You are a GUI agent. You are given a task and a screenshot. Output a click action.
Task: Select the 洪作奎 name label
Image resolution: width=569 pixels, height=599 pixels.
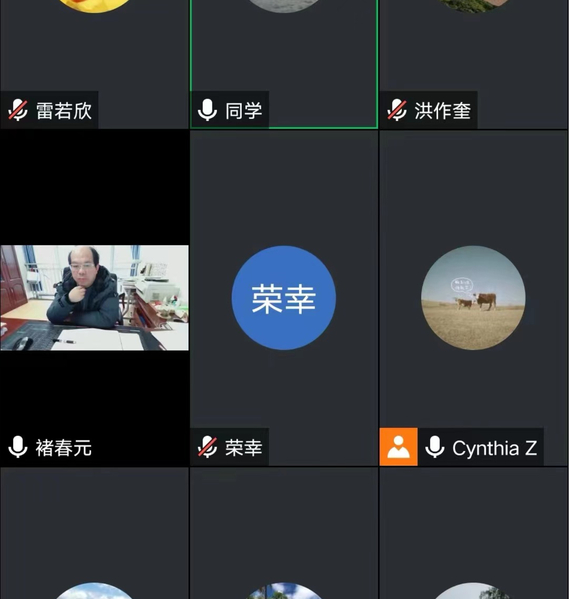pyautogui.click(x=443, y=111)
